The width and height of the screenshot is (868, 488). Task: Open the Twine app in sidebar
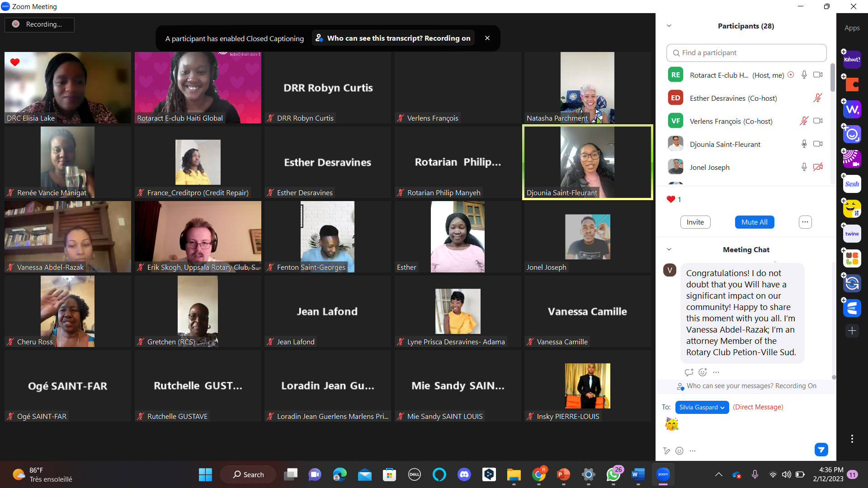tap(852, 234)
